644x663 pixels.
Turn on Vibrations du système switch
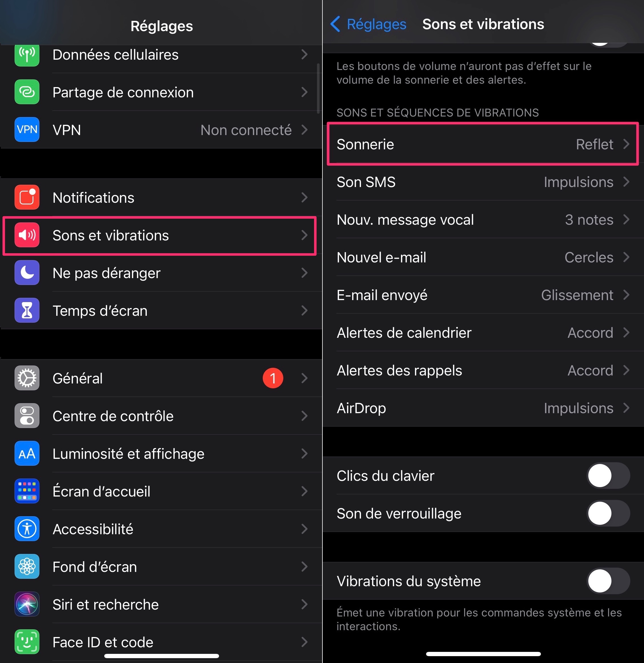[x=608, y=581]
